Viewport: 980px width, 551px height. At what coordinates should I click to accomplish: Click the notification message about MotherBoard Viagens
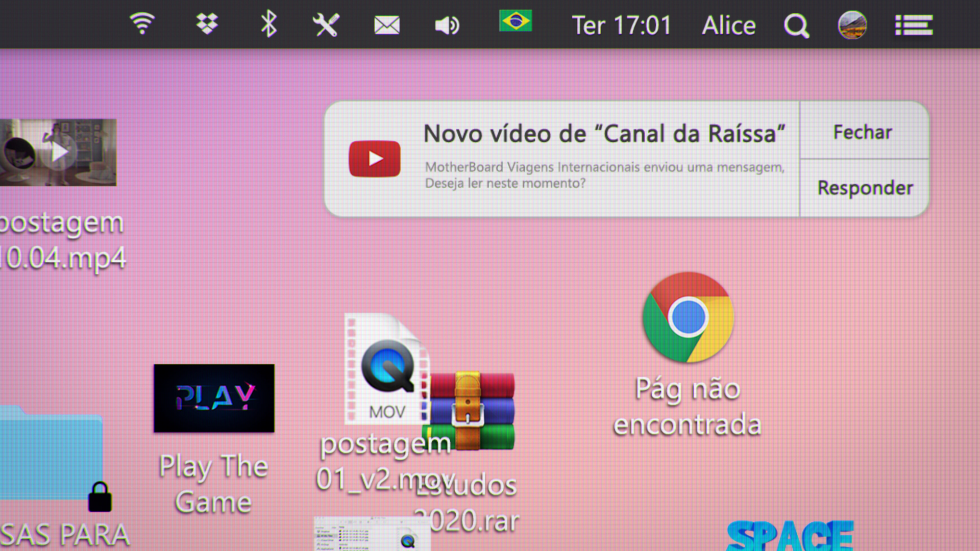pos(605,175)
